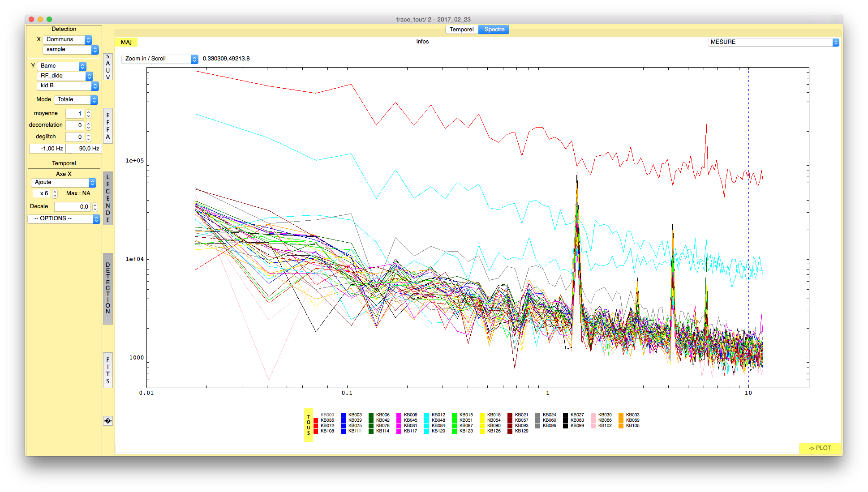The height and width of the screenshot is (492, 868).
Task: Click the cyan KB012 legend swatch
Action: 426,415
